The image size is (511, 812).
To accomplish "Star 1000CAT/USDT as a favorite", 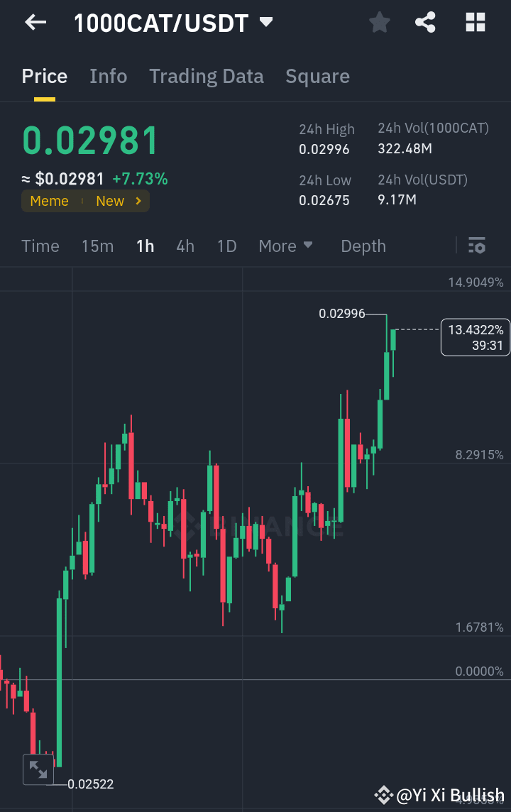I will click(379, 22).
